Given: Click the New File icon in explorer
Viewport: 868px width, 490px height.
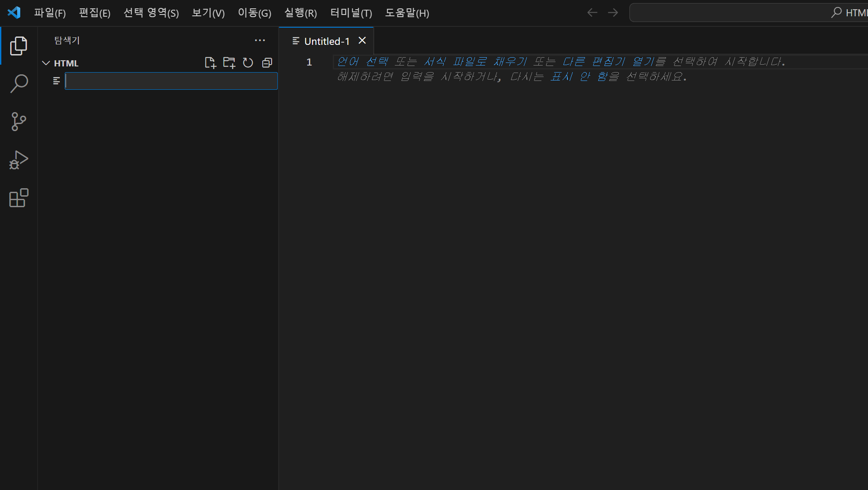Looking at the screenshot, I should click(x=210, y=63).
